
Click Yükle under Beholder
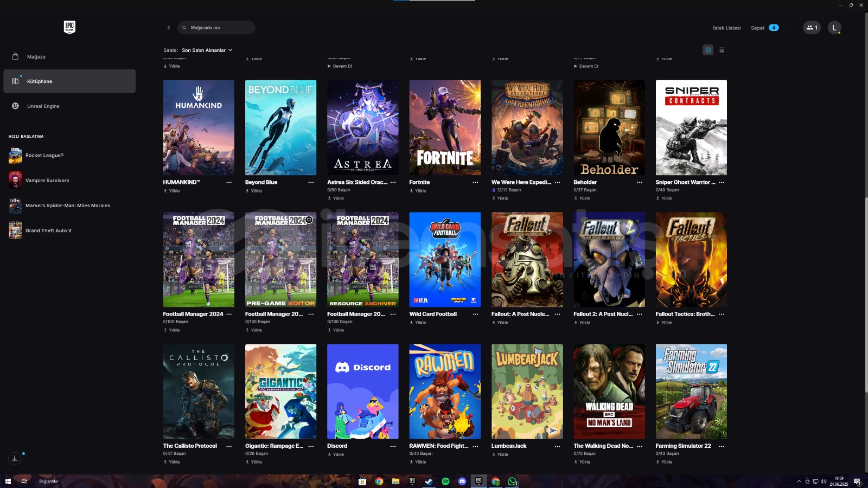coord(582,198)
